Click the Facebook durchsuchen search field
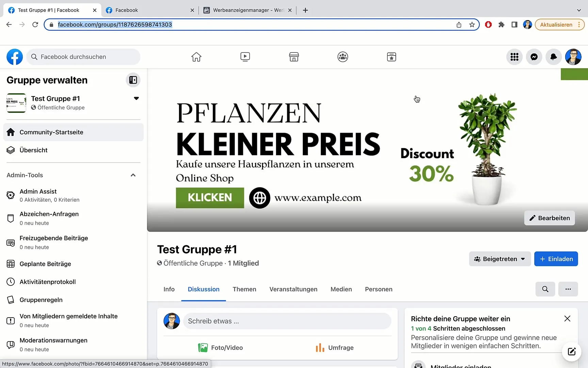Image resolution: width=588 pixels, height=368 pixels. pyautogui.click(x=83, y=57)
